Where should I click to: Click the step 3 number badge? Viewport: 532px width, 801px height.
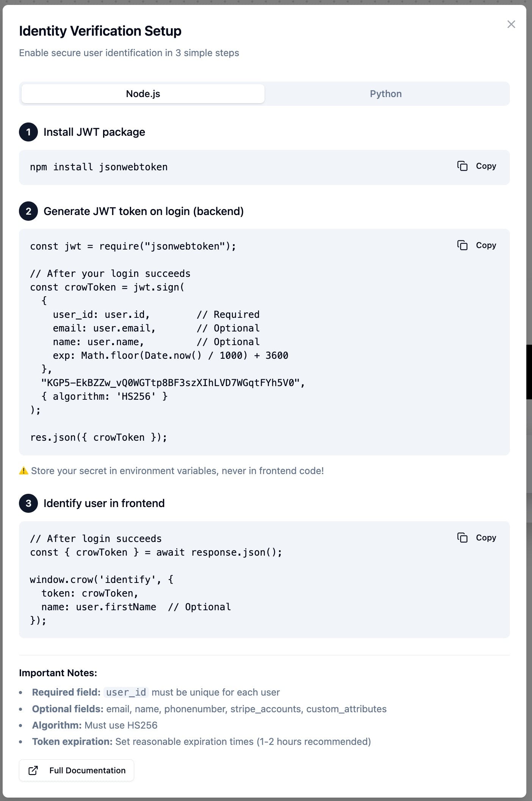pos(28,503)
